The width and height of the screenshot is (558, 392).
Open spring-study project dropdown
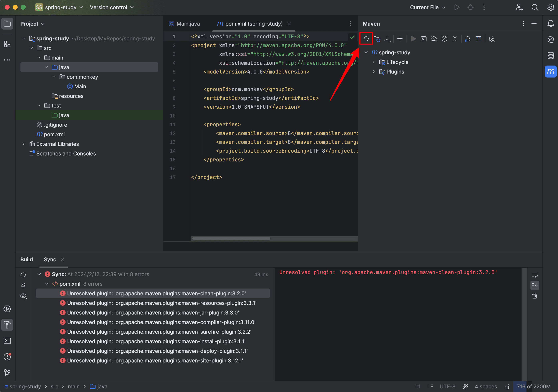pos(59,7)
